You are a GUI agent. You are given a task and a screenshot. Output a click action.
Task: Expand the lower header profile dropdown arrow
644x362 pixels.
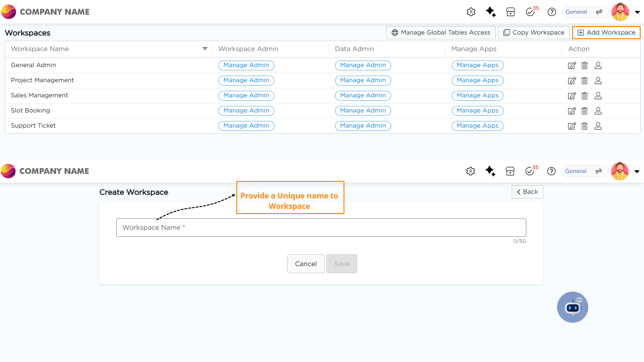(636, 172)
